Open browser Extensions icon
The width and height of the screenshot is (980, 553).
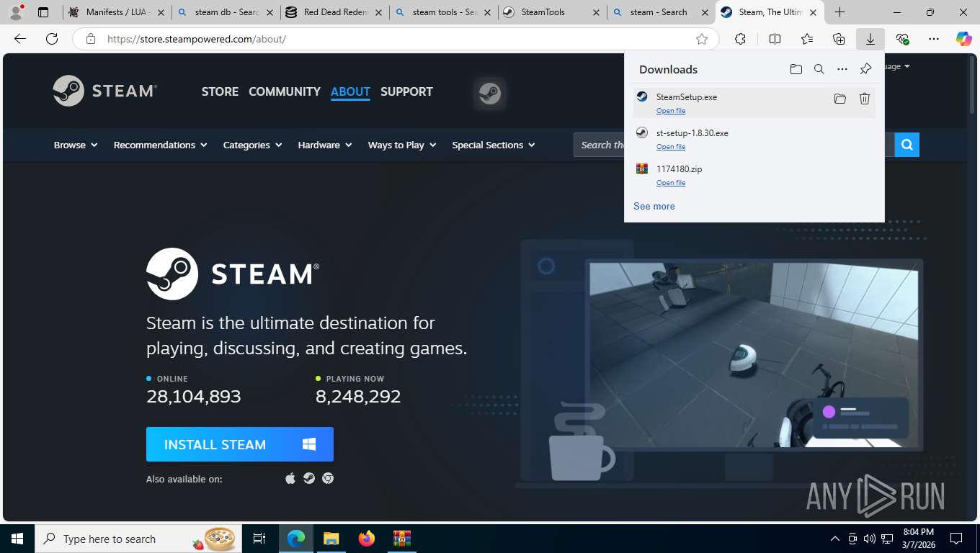(x=740, y=39)
